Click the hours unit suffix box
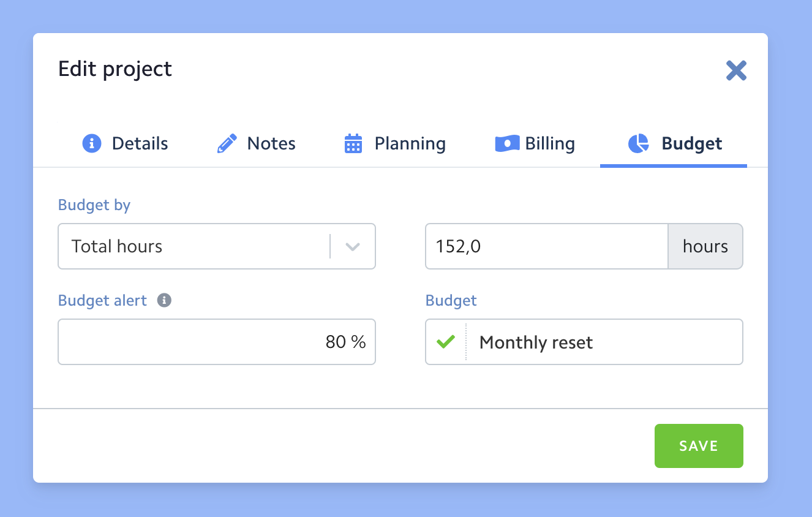This screenshot has width=812, height=517. 705,247
